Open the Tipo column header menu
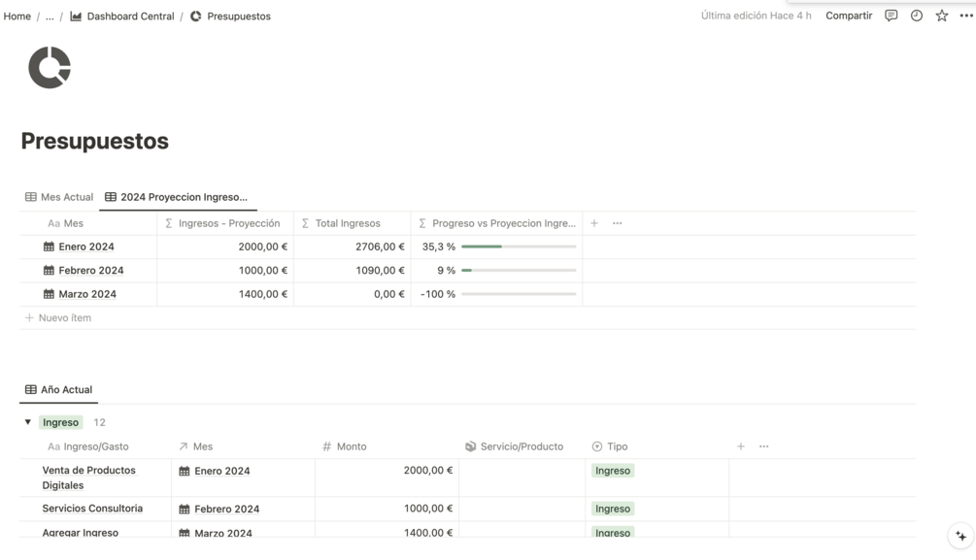This screenshot has width=976, height=560. point(618,446)
